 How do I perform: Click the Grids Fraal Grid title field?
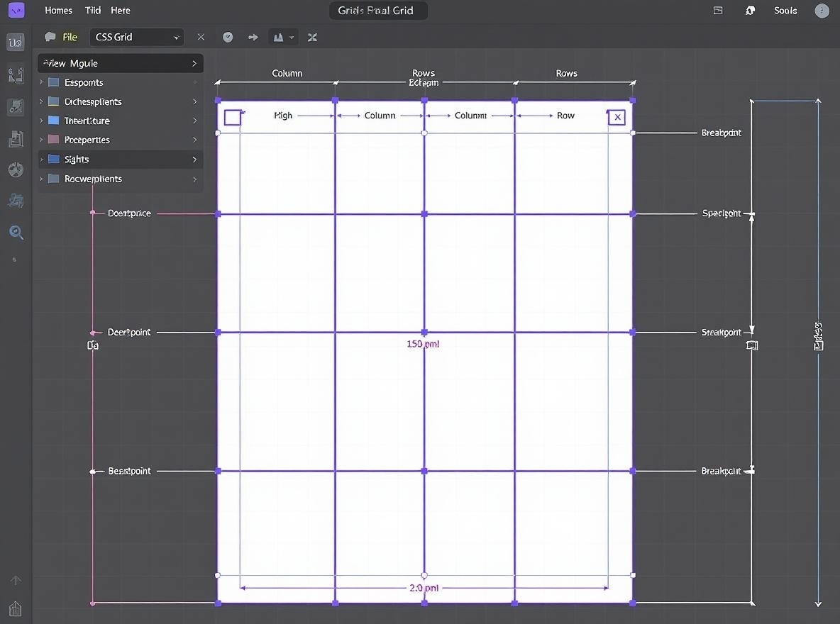(378, 11)
